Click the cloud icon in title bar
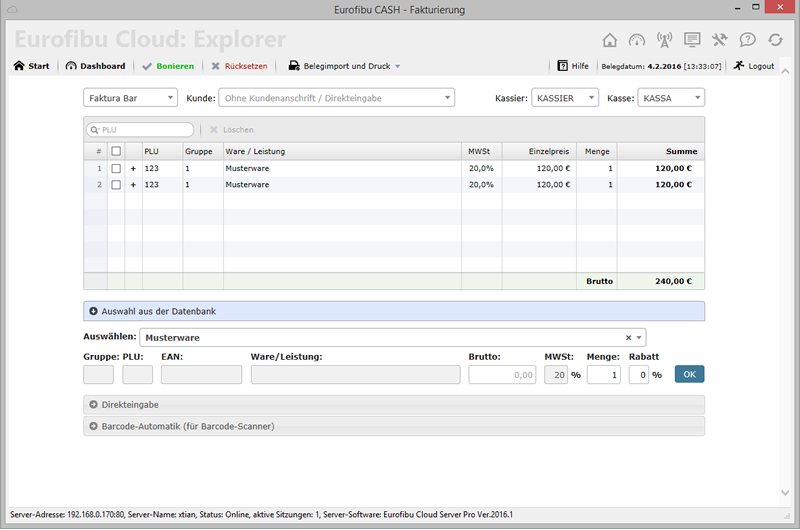Viewport: 800px width, 530px height. (x=12, y=9)
